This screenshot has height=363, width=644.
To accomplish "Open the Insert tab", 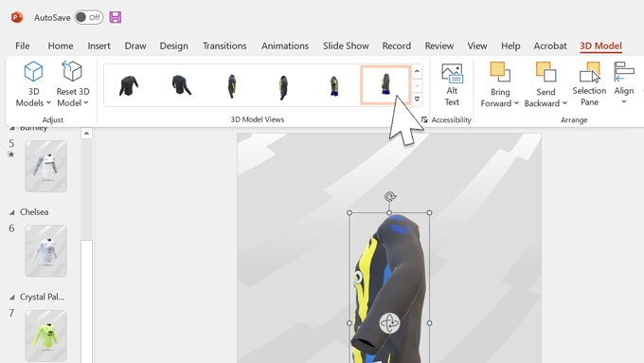I will tap(98, 45).
